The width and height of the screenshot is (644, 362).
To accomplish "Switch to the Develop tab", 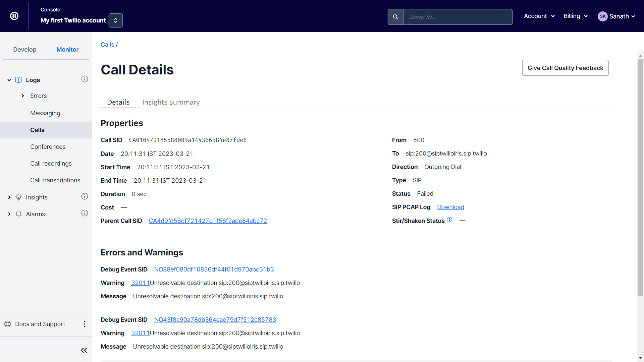I will click(25, 50).
